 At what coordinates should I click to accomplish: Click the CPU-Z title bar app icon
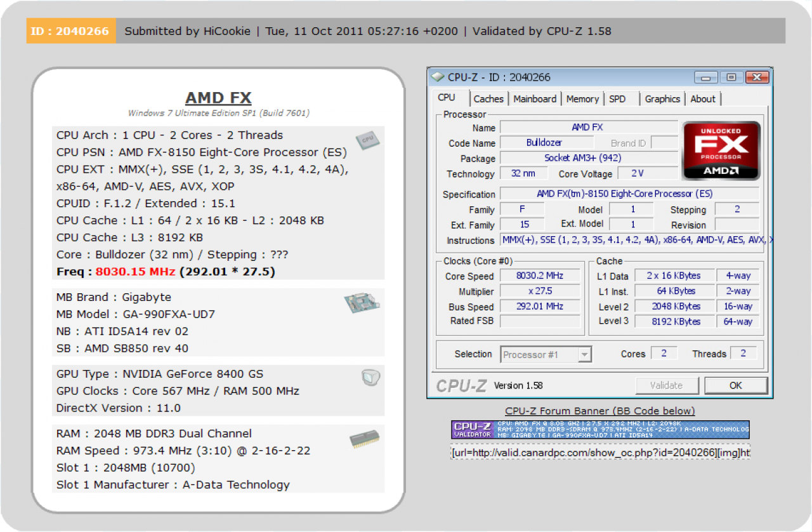[438, 77]
